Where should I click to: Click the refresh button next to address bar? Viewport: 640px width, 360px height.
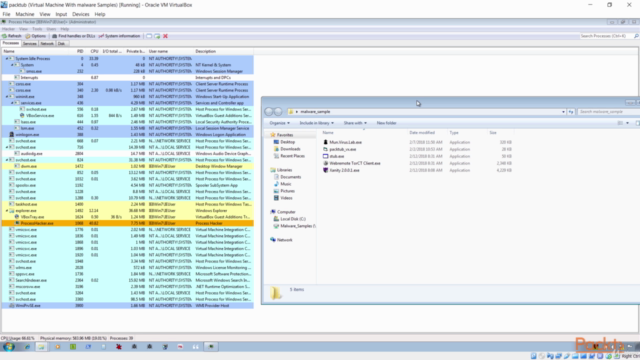click(x=571, y=112)
